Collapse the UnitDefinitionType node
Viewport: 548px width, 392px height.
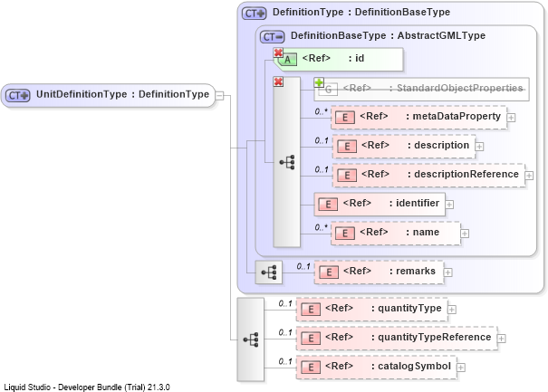219,95
